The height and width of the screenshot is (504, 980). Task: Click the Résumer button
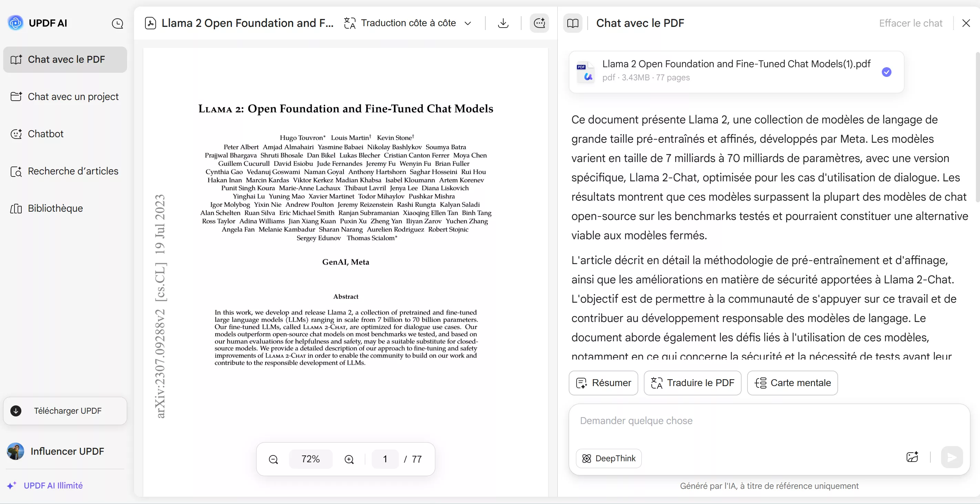[x=603, y=383]
